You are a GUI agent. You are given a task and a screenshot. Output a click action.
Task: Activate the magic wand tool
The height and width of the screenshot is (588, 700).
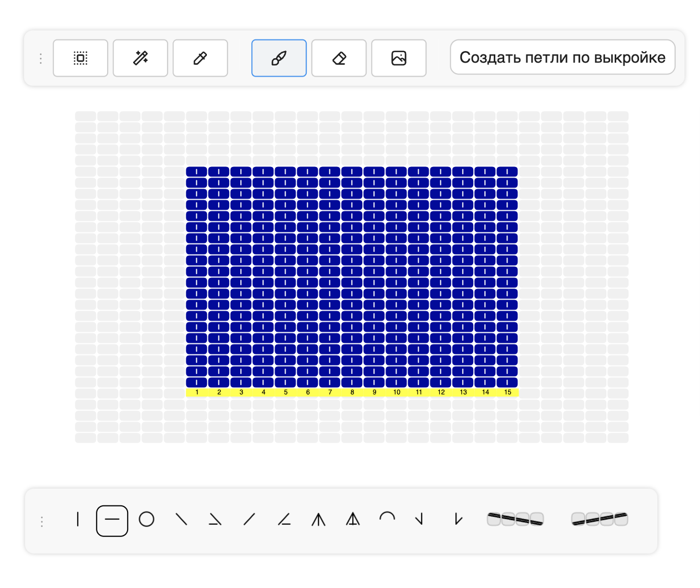pyautogui.click(x=140, y=58)
